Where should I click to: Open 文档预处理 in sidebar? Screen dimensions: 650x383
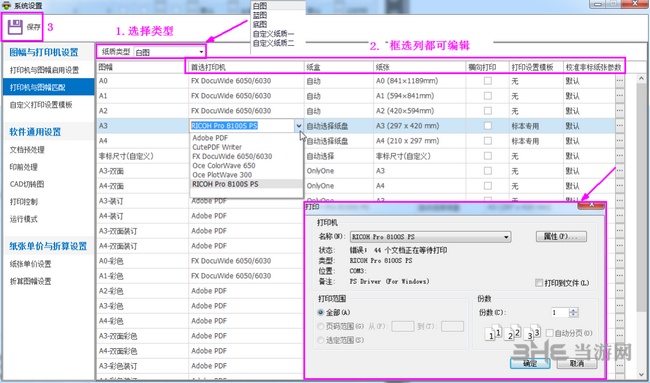(x=27, y=150)
